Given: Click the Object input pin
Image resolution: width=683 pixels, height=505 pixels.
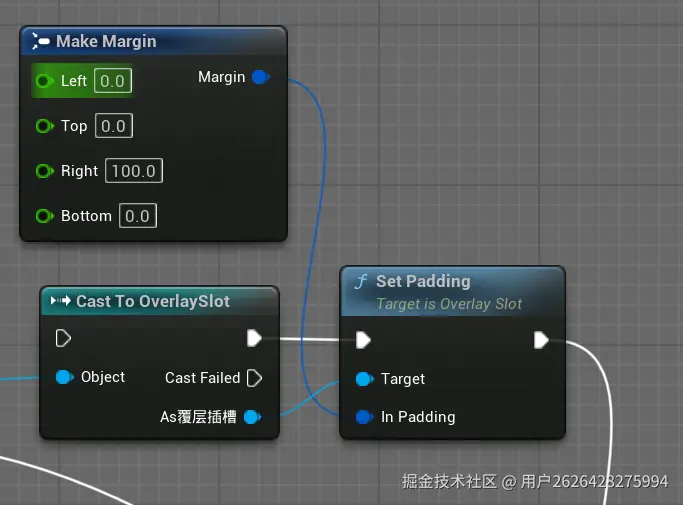Looking at the screenshot, I should 64,377.
